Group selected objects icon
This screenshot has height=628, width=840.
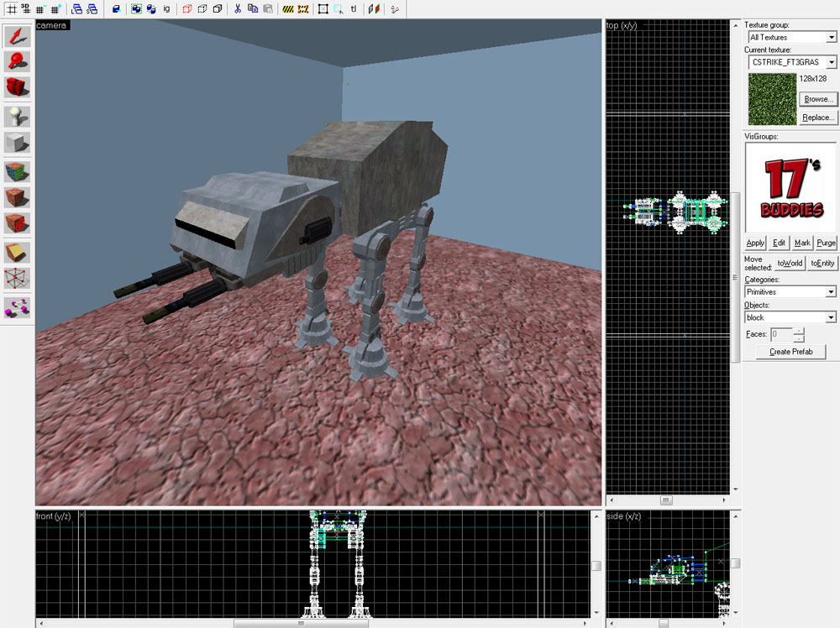(137, 9)
